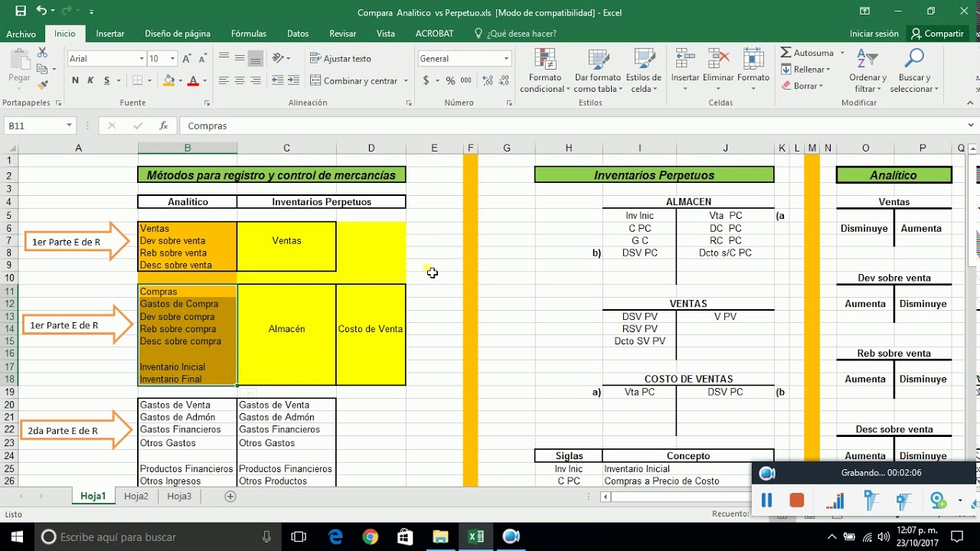
Task: Expand the Name Box dropdown arrow
Action: [69, 126]
